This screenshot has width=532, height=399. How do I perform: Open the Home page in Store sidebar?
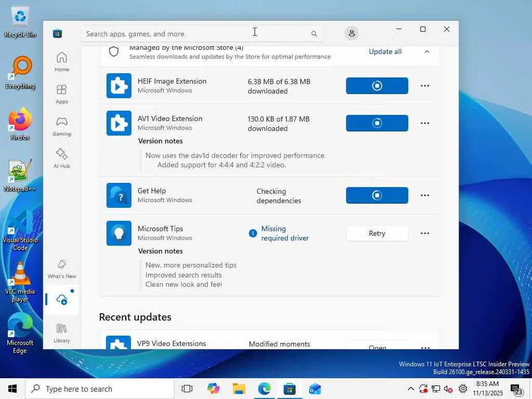tap(62, 62)
